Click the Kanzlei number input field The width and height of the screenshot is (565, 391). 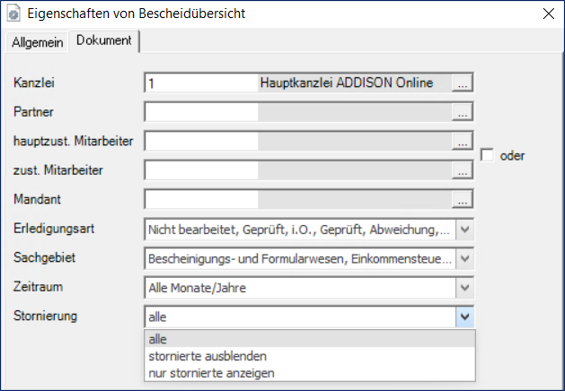pos(202,83)
